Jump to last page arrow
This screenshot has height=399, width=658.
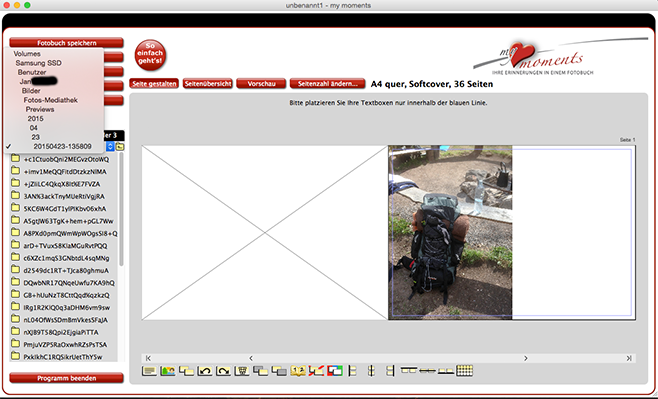click(x=629, y=358)
